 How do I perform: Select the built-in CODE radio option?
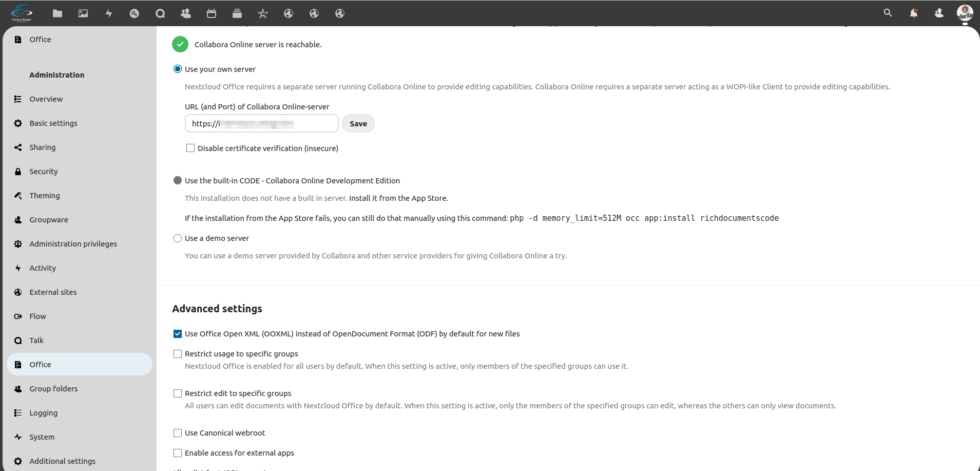[x=178, y=180]
